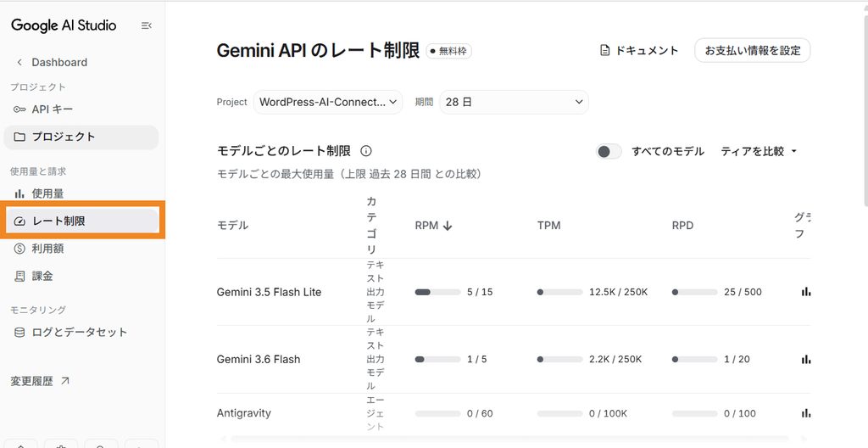
Task: Open the レート制限 sidebar item
Action: tap(82, 221)
